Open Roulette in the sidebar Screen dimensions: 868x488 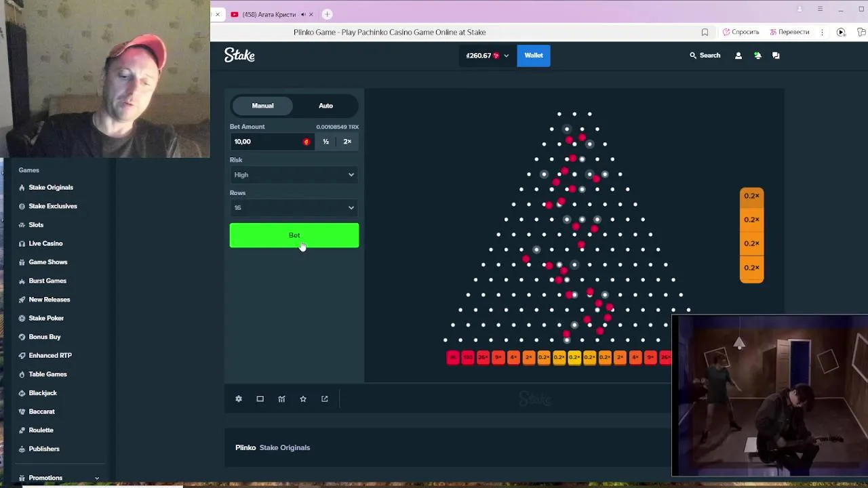point(41,430)
